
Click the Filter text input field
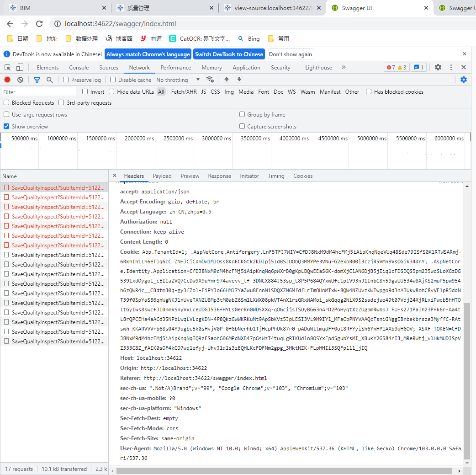39,92
